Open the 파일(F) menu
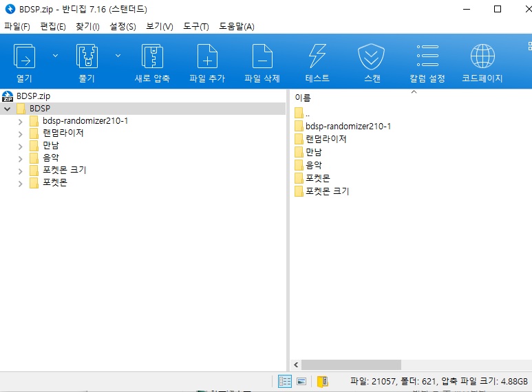532x392 pixels. click(17, 26)
